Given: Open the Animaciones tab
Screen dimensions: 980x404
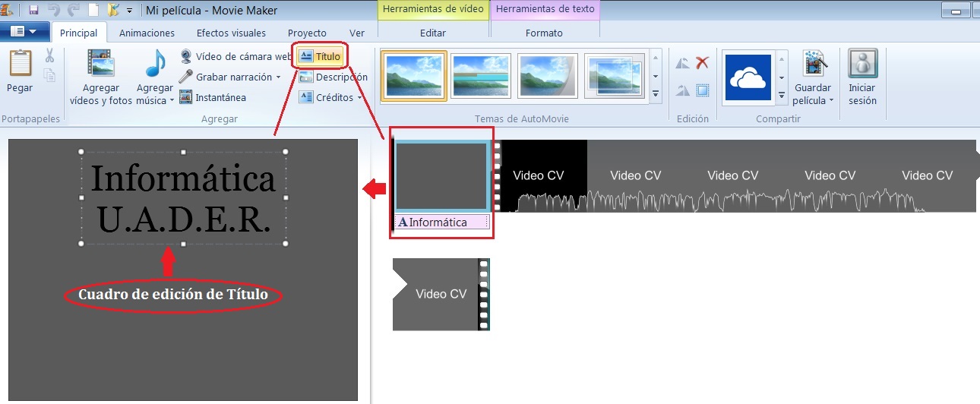Looking at the screenshot, I should (147, 33).
